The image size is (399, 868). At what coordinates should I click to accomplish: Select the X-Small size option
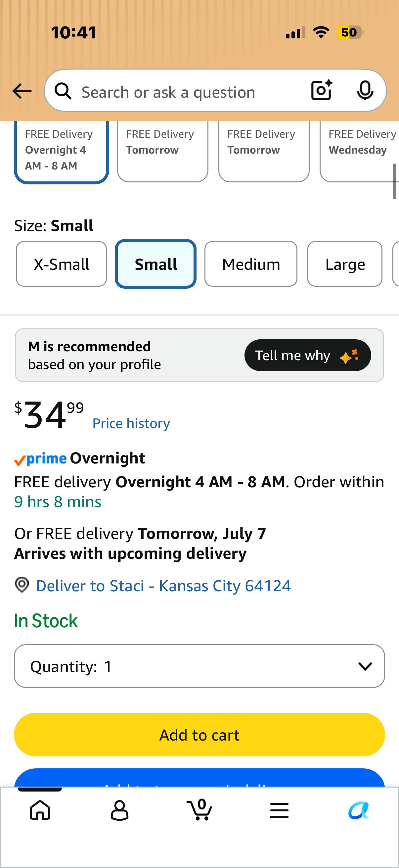click(61, 264)
